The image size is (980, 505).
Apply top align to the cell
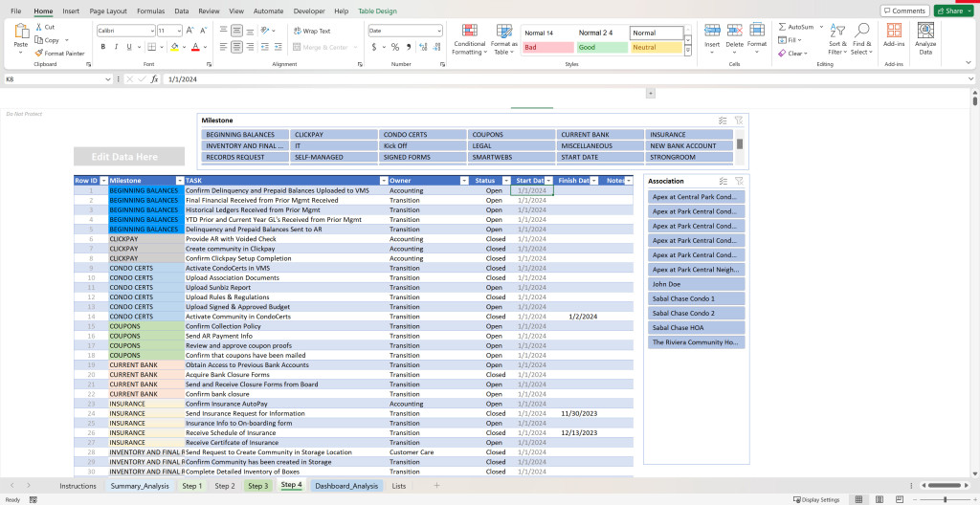(x=224, y=30)
